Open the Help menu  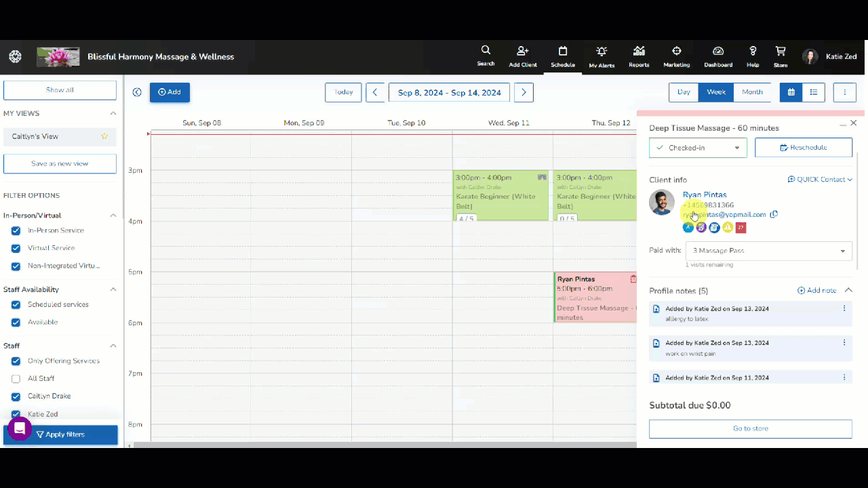pos(753,56)
